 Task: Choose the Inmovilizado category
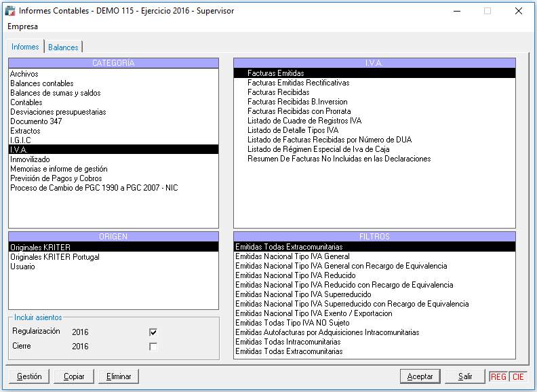tap(113, 159)
